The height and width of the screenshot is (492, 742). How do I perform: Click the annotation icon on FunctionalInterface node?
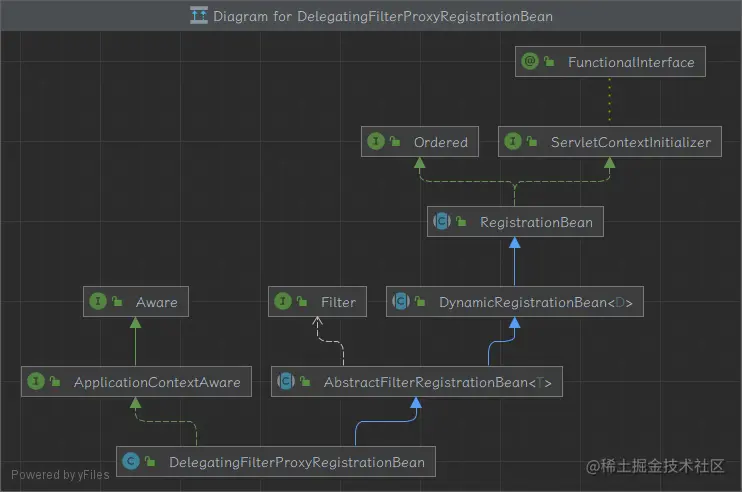pos(530,61)
